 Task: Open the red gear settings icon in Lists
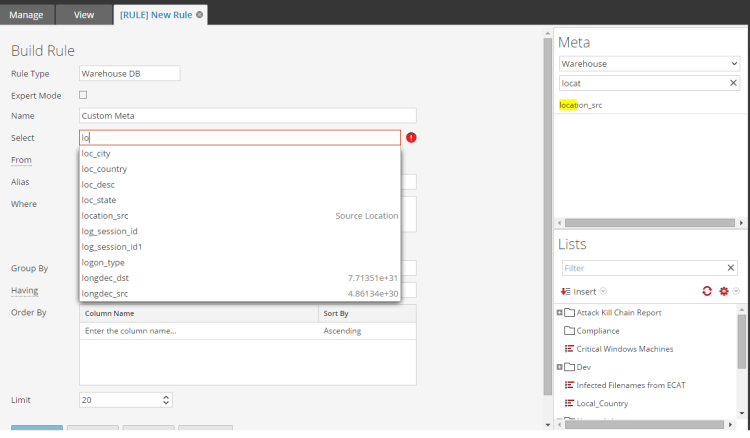pos(724,291)
